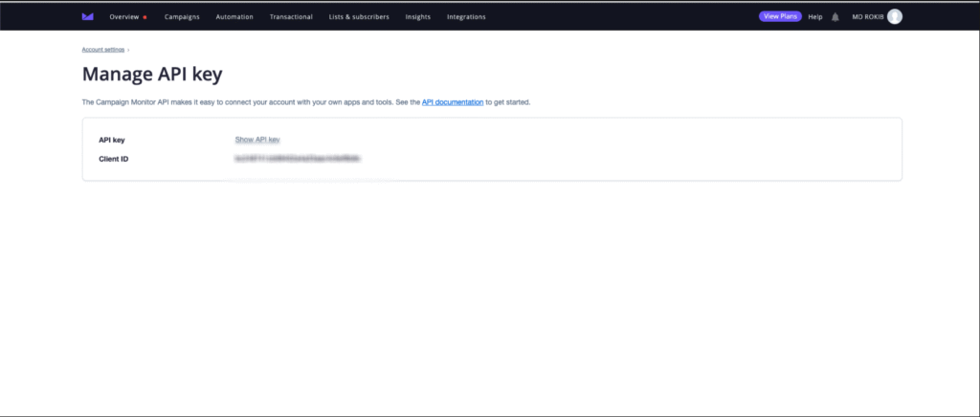Screen dimensions: 980x417
Task: Open Lists & subscribers page
Action: coord(359,16)
